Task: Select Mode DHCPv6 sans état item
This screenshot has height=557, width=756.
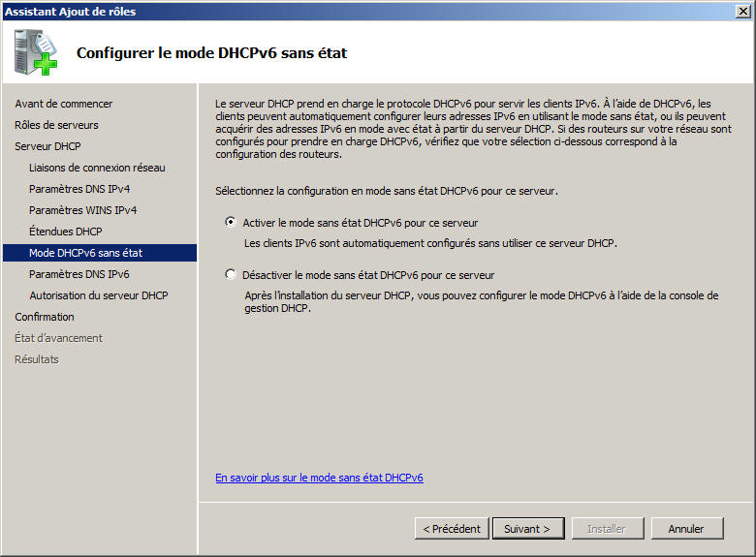Action: [x=85, y=253]
